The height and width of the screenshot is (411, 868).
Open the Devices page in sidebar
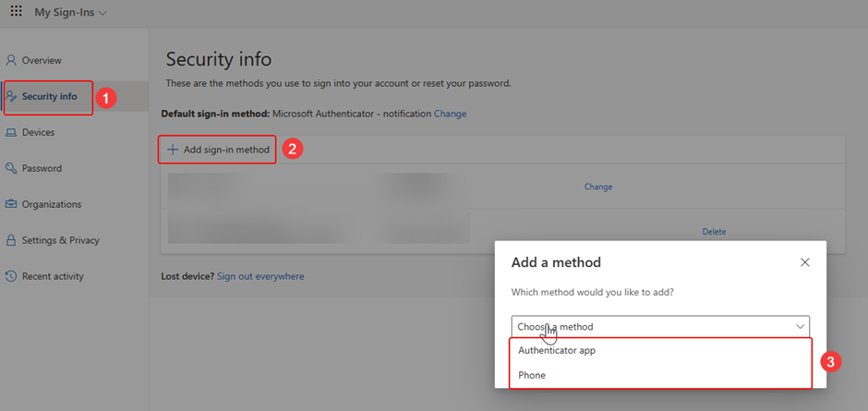pos(38,132)
